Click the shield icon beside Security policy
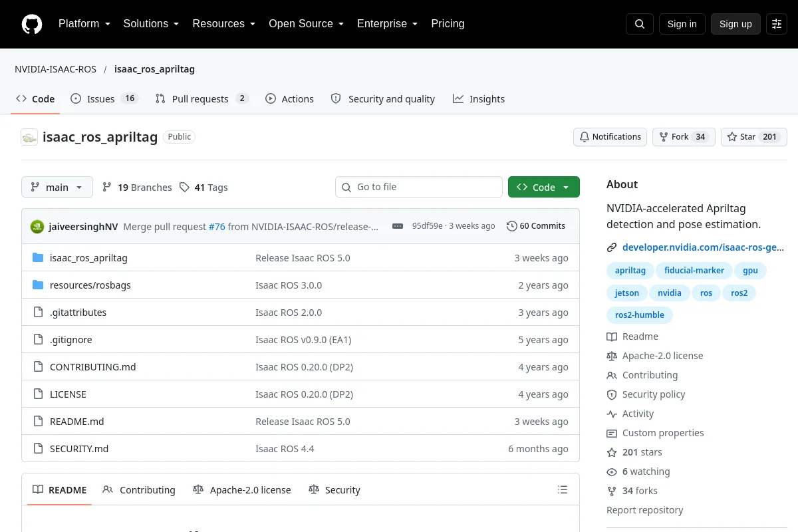 click(x=612, y=394)
